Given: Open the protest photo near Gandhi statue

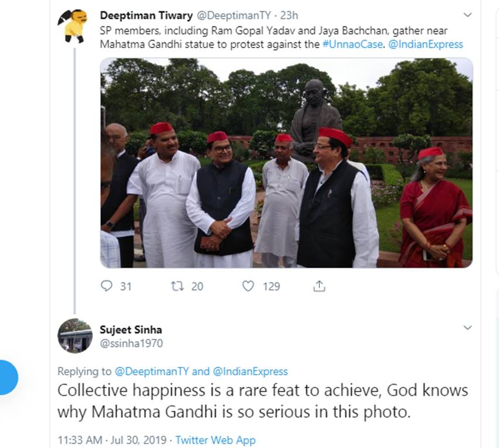Looking at the screenshot, I should pos(286,163).
